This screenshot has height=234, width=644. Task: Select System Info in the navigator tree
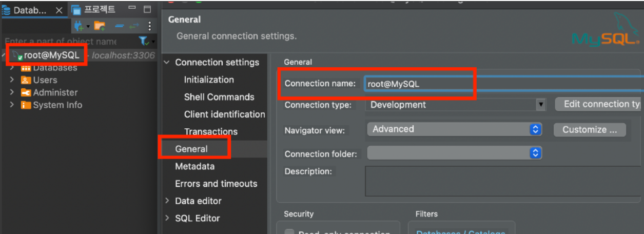(x=57, y=105)
